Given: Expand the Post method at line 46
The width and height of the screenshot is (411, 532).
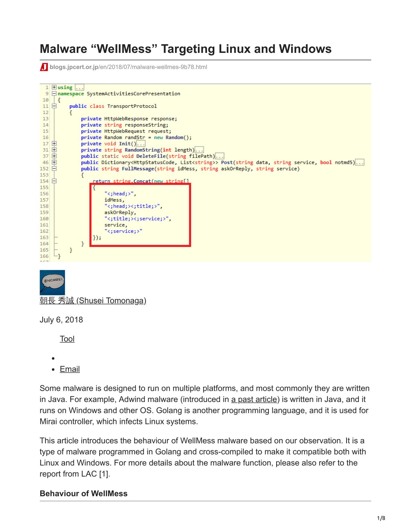Looking at the screenshot, I should (x=54, y=163).
